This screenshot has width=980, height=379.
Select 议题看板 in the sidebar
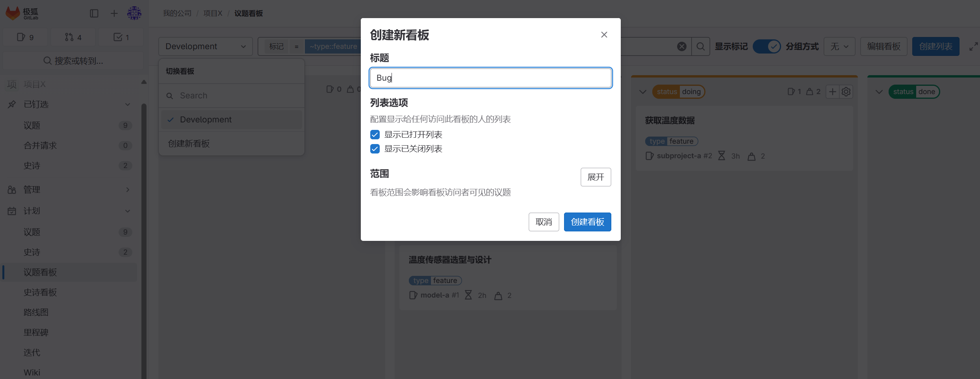tap(40, 272)
